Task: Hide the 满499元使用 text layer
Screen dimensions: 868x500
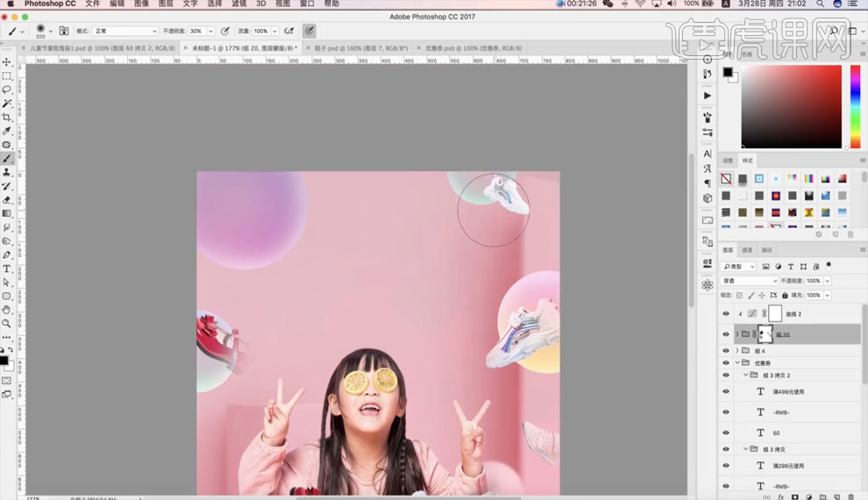Action: (725, 391)
